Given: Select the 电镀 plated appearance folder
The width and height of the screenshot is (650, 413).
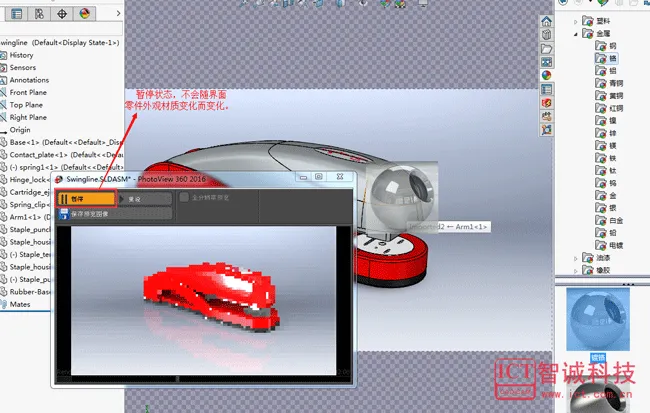Looking at the screenshot, I should [609, 245].
